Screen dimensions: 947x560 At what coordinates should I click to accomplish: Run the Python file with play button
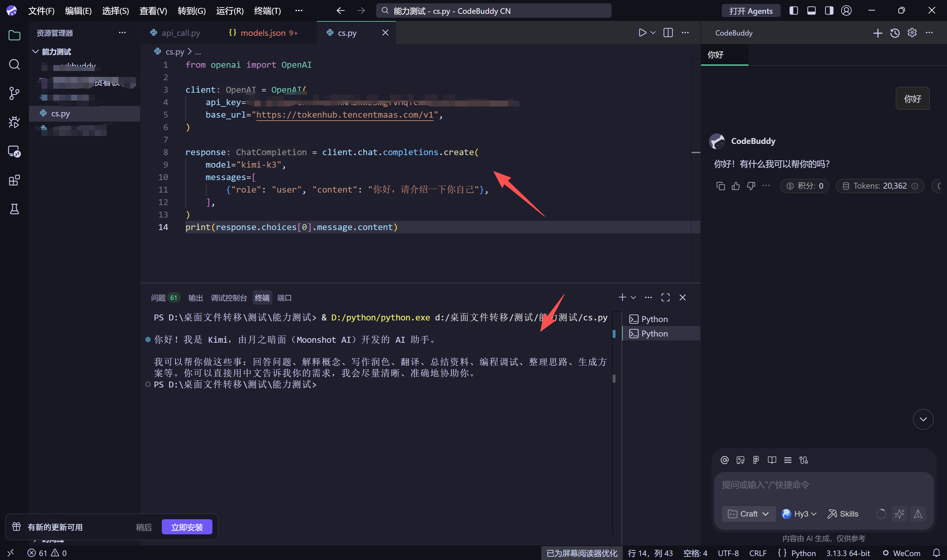[642, 33]
